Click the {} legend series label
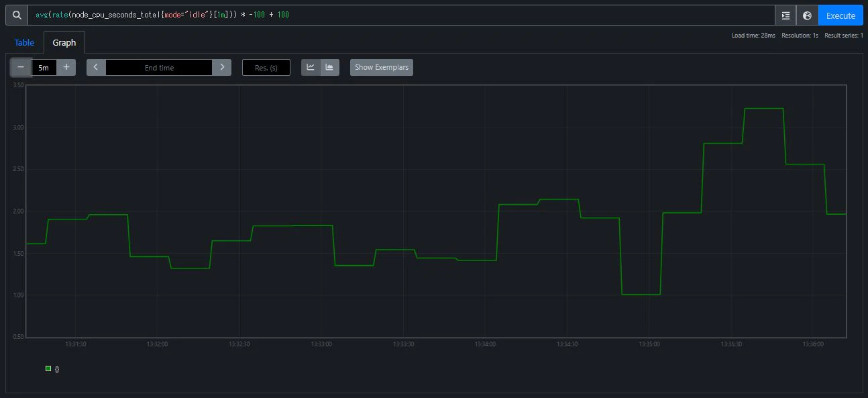 click(57, 369)
